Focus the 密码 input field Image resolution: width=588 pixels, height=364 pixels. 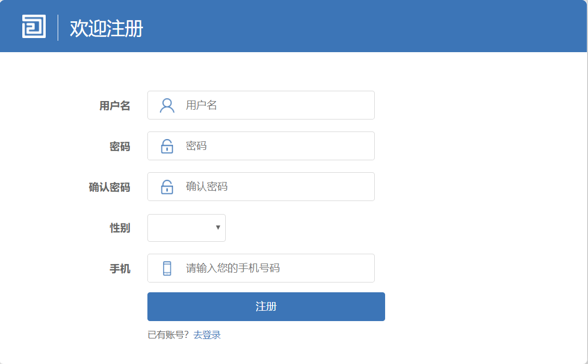277,146
